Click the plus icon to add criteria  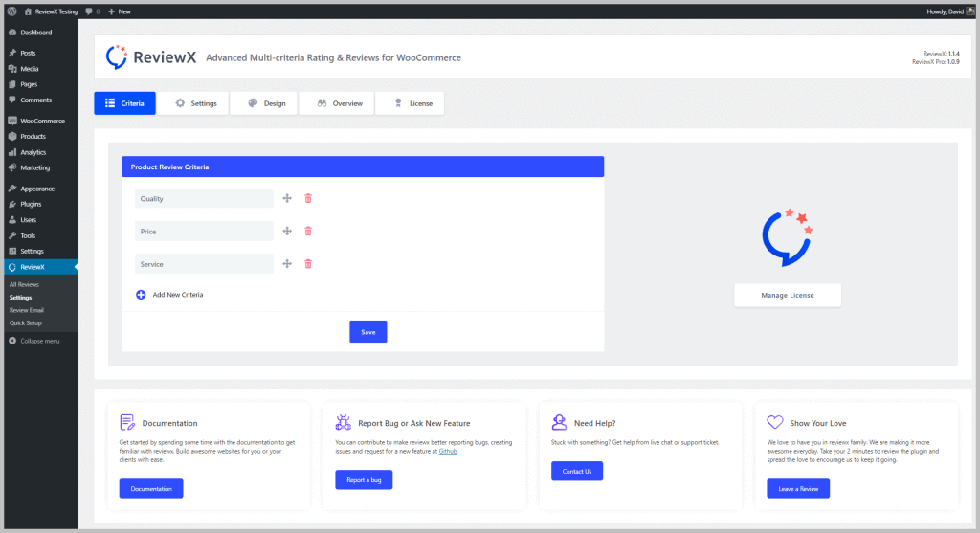click(x=141, y=295)
